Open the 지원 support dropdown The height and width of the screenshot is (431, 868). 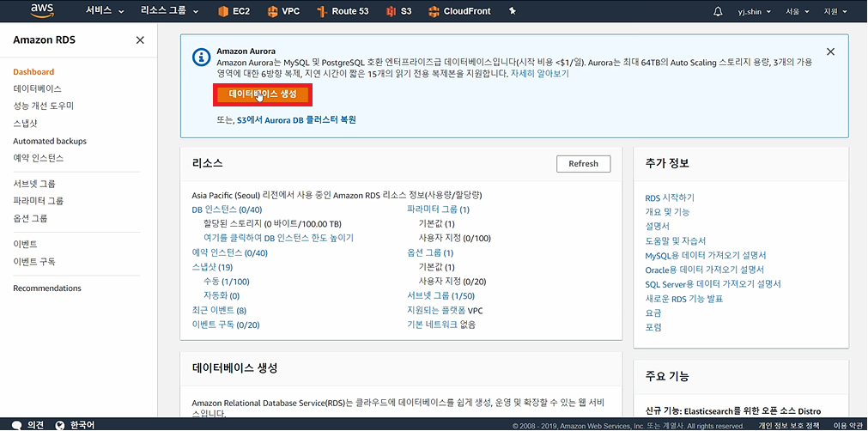(x=836, y=12)
